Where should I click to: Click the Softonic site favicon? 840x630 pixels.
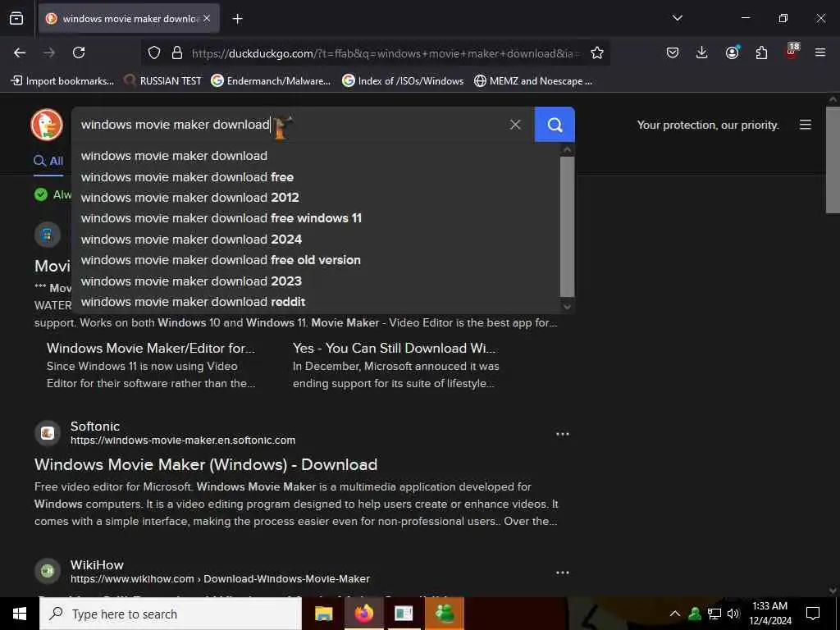48,433
